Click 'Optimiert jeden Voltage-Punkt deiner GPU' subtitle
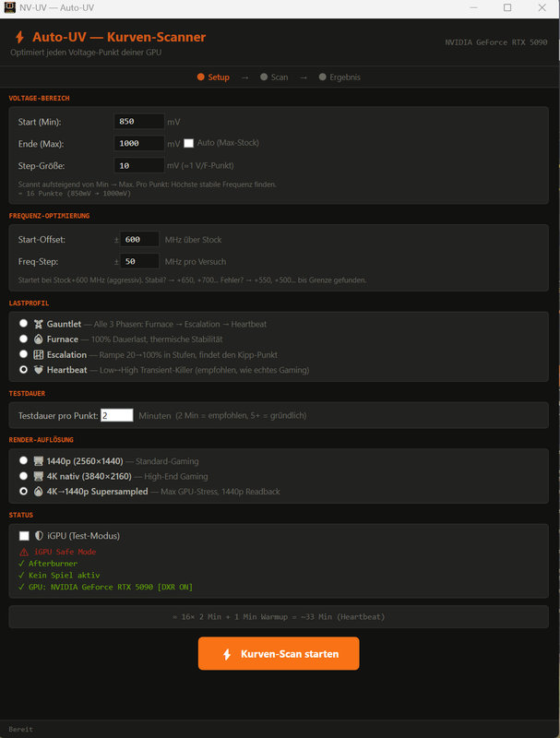Screen dimensions: 560x738 [x=86, y=53]
